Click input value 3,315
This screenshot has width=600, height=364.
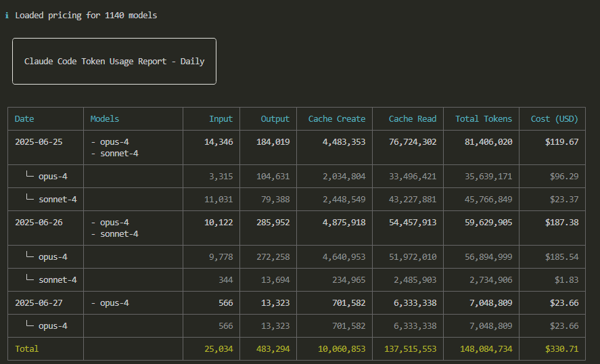221,177
